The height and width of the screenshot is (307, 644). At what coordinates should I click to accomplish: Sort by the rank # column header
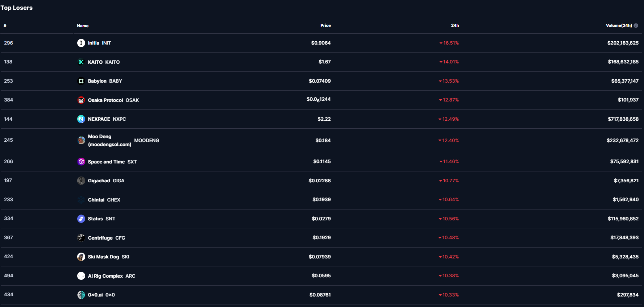click(5, 26)
